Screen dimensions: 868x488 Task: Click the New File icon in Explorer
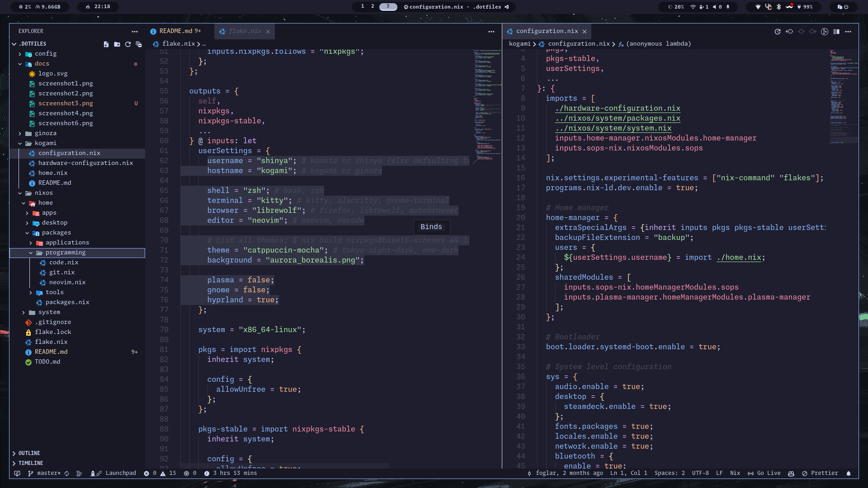pos(106,44)
